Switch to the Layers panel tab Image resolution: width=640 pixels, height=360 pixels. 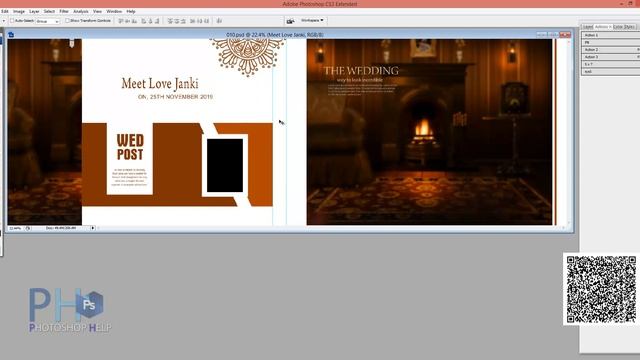588,27
